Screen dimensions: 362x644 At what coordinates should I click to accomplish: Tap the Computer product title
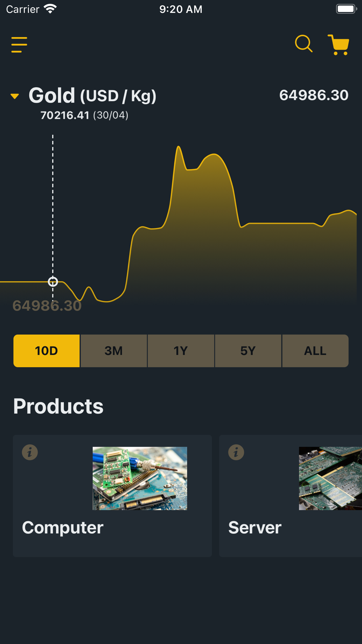point(63,527)
